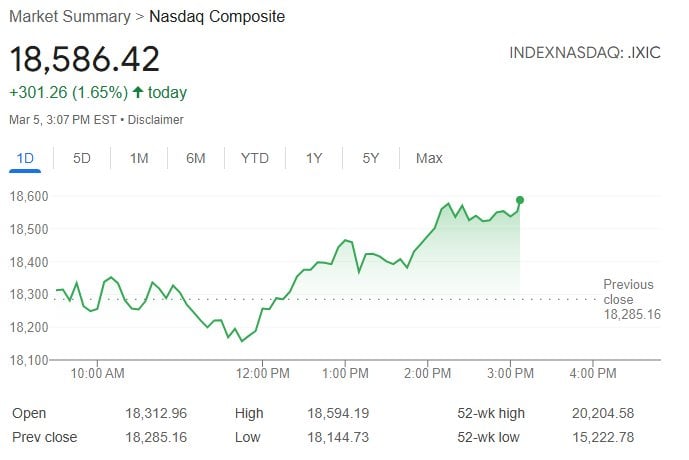This screenshot has width=689, height=460.
Task: Open the Market Summary breadcrumb link
Action: point(69,17)
